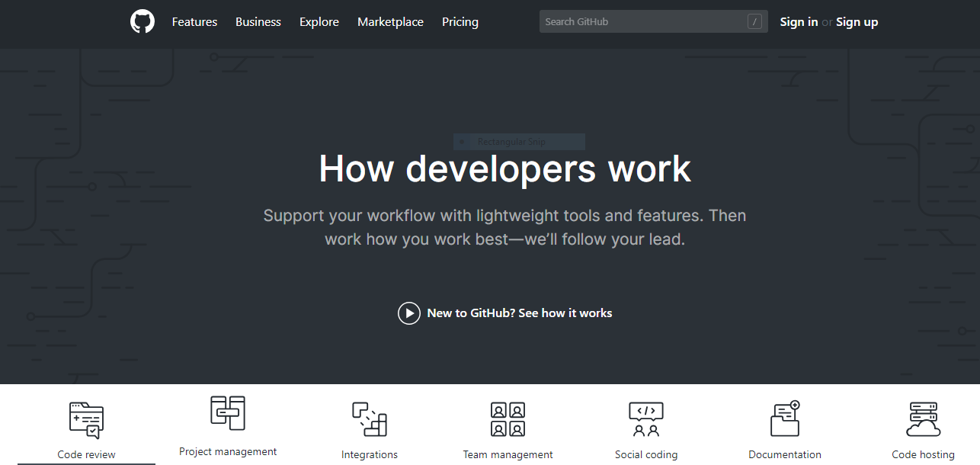Open the Pricing page
Viewport: 980px width, 465px height.
point(460,22)
